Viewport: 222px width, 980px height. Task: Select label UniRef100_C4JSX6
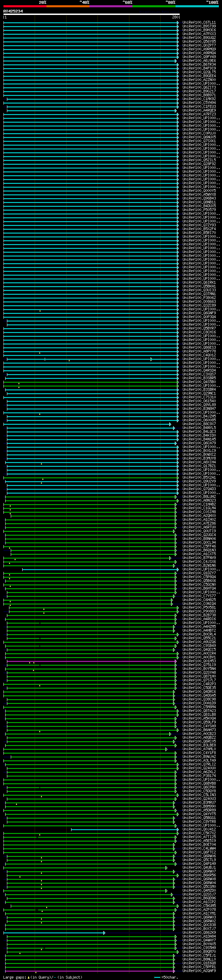point(199,562)
